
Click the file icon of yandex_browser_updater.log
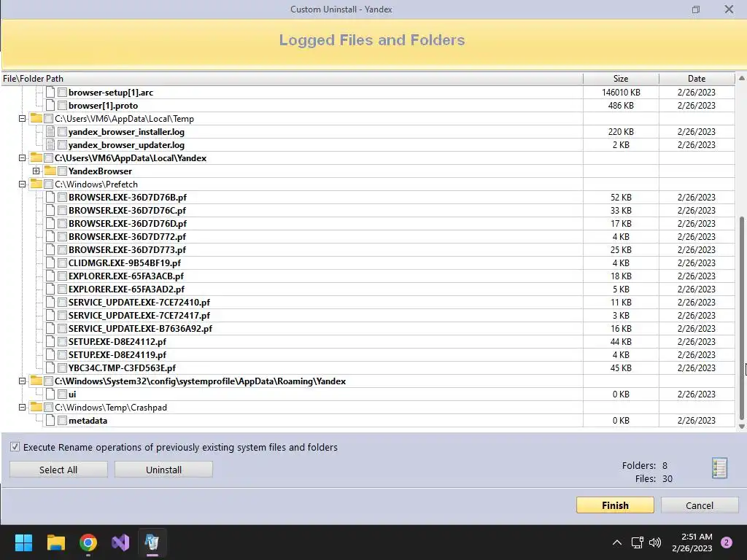point(50,145)
